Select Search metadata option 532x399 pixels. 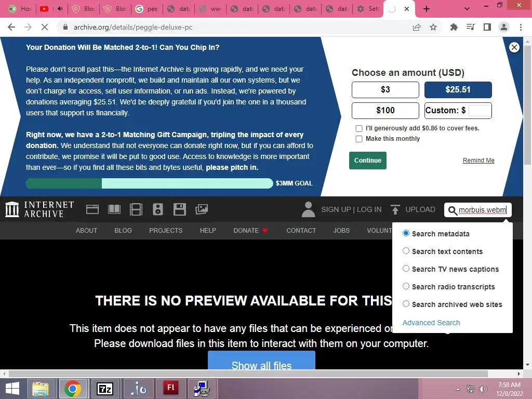coord(406,233)
